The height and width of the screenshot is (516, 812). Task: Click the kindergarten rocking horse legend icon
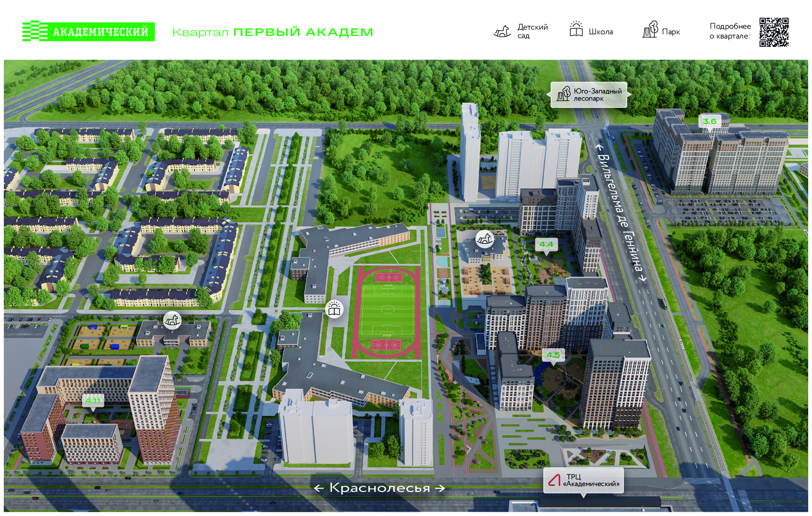(502, 31)
